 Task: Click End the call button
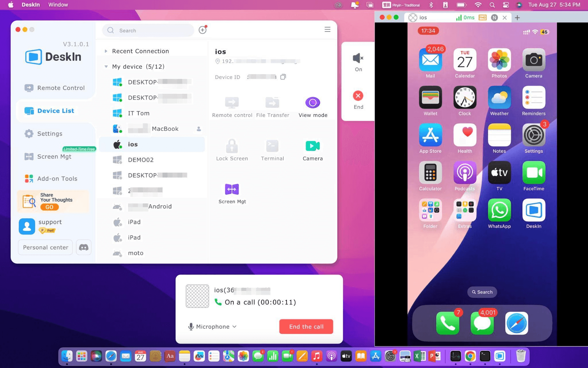306,327
